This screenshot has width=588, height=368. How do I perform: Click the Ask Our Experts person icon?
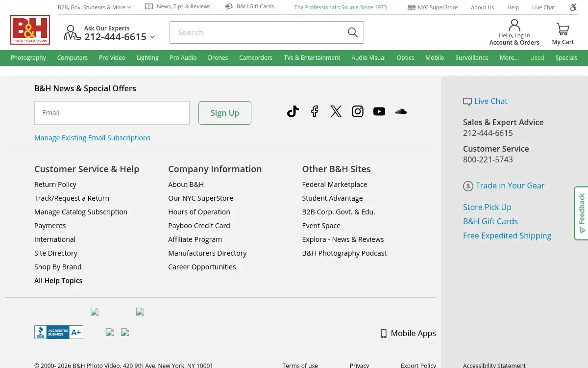[x=72, y=33]
